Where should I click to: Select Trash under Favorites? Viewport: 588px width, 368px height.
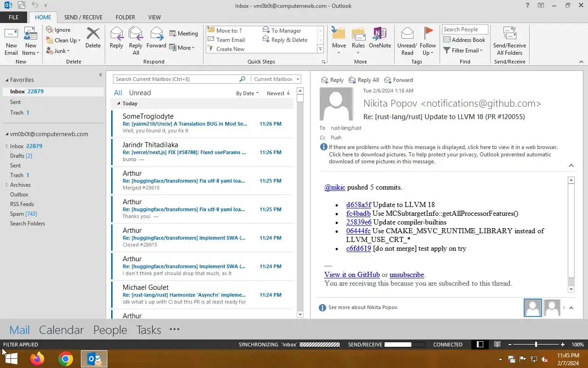click(x=17, y=113)
